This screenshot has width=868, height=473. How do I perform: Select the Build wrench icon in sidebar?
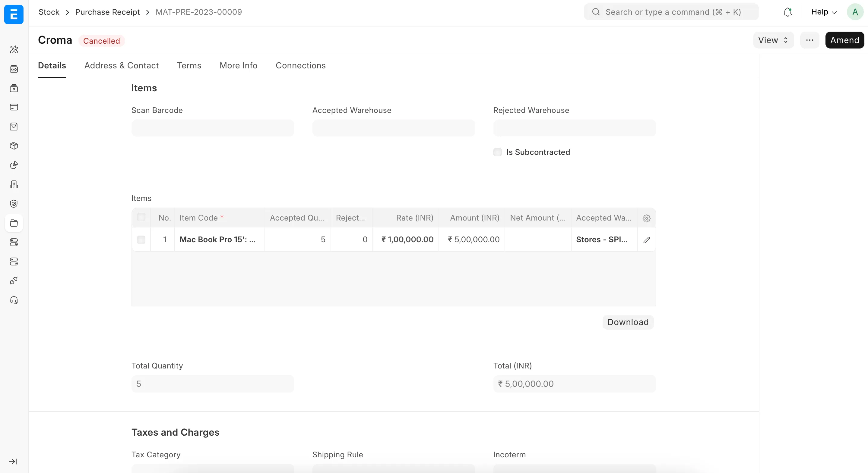pyautogui.click(x=14, y=49)
